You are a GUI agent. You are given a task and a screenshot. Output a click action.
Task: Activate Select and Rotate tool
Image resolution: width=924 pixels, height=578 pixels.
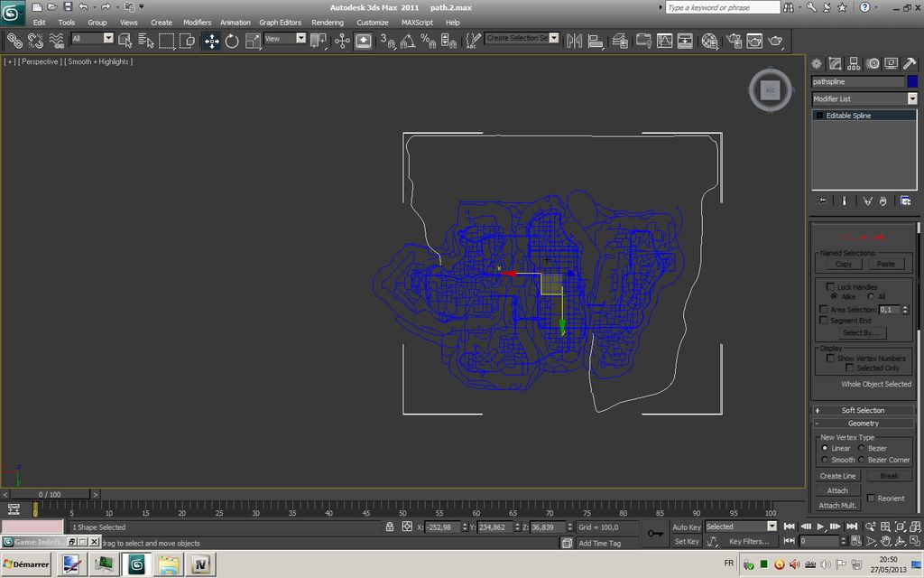tap(232, 41)
